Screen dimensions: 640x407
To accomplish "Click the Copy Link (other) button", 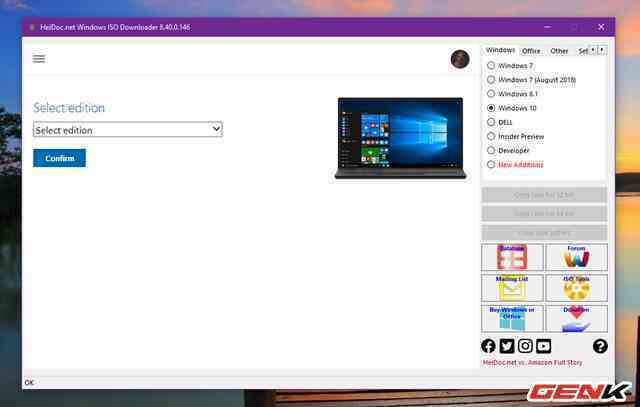I will pyautogui.click(x=544, y=233).
